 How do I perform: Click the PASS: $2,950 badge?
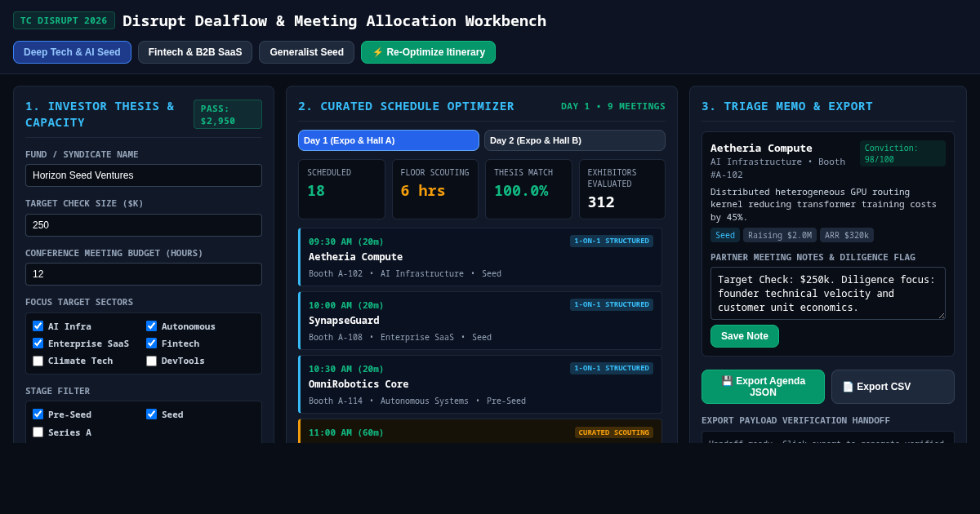(228, 114)
